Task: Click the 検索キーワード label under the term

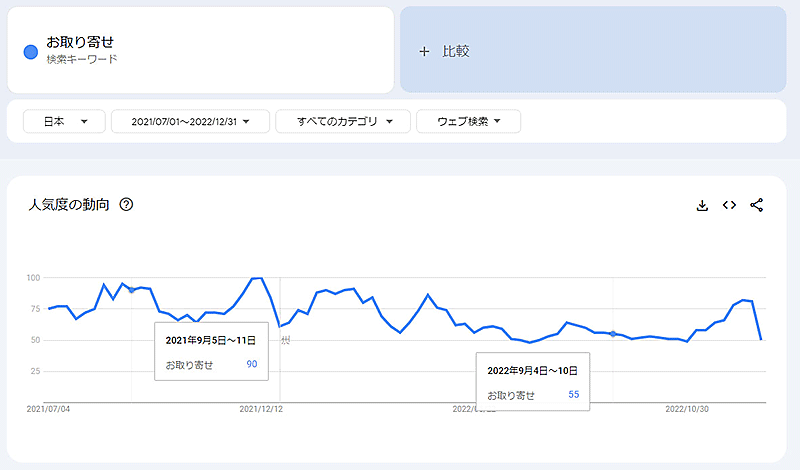Action: tap(82, 60)
